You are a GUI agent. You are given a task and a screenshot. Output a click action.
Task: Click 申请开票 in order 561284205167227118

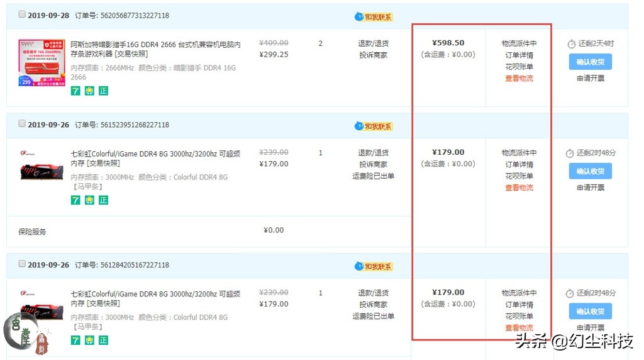[x=590, y=327]
